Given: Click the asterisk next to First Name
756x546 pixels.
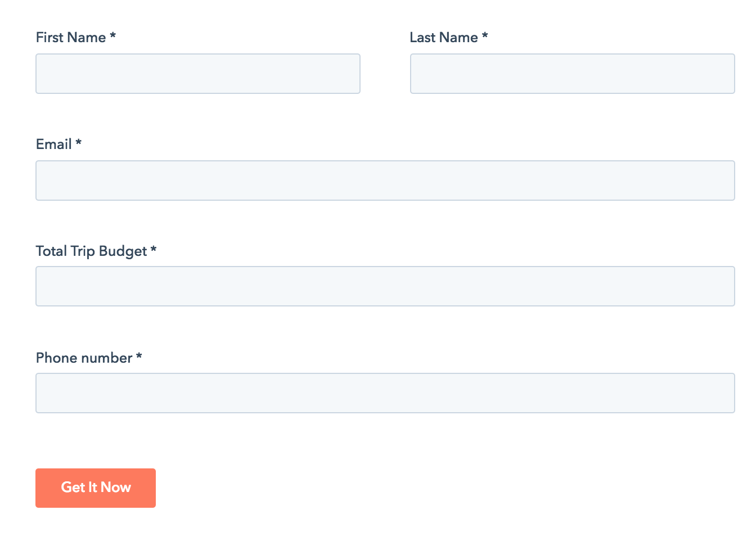Looking at the screenshot, I should click(x=112, y=37).
